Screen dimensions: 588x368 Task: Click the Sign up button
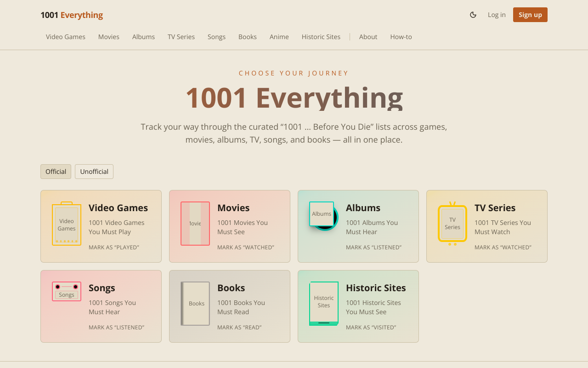click(x=530, y=15)
